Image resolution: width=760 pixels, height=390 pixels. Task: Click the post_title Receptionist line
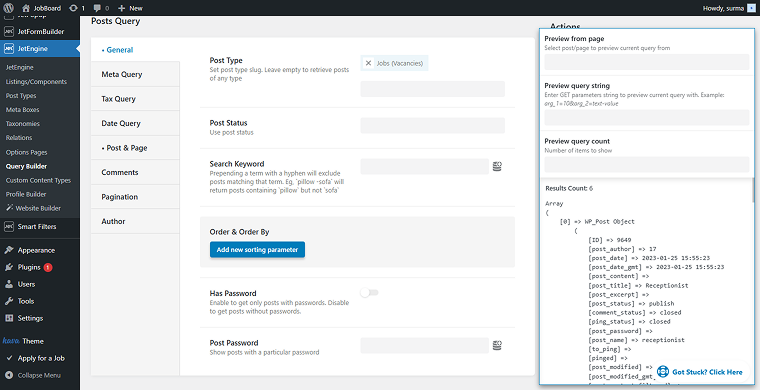[x=638, y=285]
